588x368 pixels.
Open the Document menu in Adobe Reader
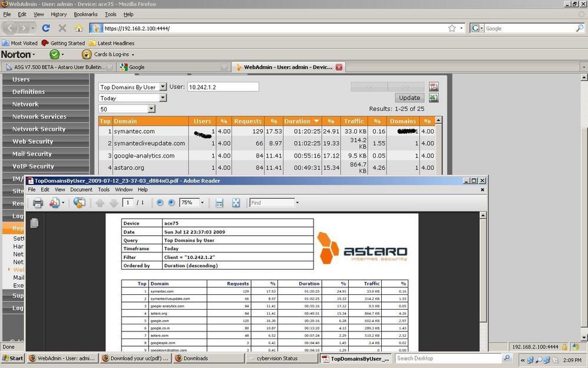tap(81, 190)
